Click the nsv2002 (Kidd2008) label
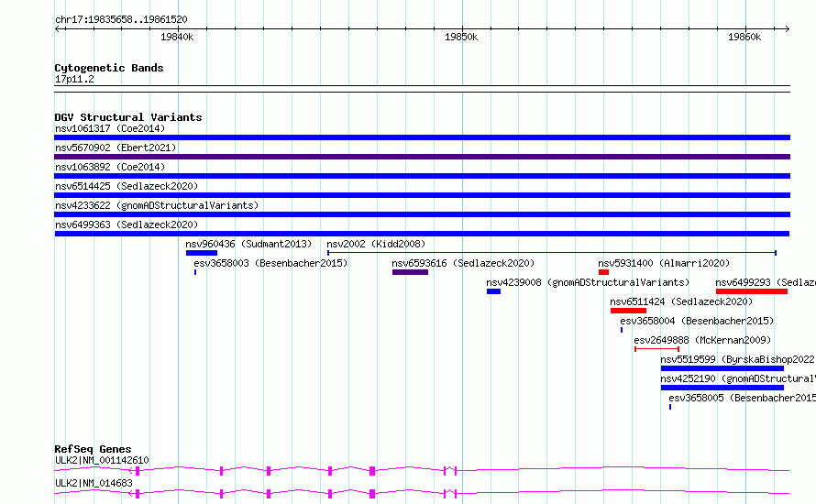 click(x=376, y=244)
